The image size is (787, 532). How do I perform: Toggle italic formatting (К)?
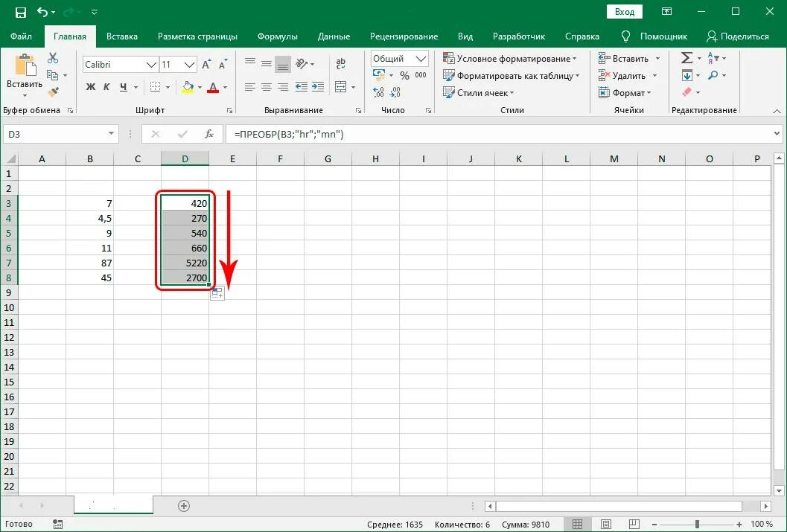106,87
